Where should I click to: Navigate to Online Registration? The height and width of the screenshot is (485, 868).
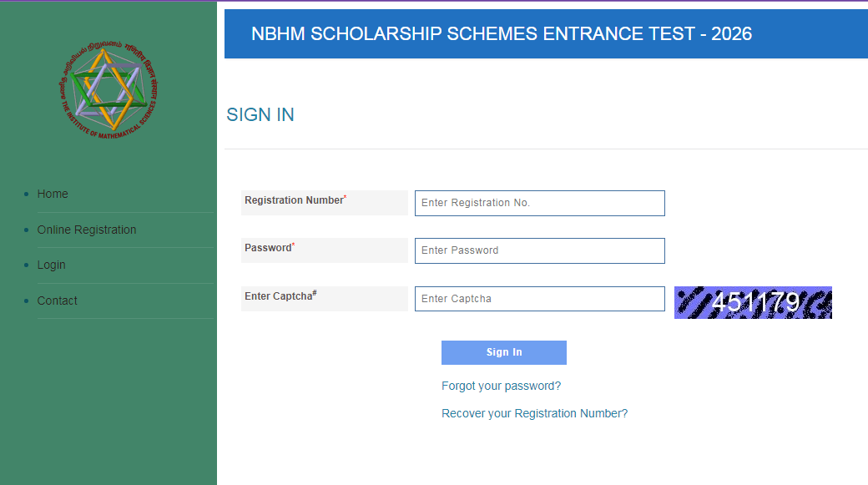pyautogui.click(x=87, y=230)
